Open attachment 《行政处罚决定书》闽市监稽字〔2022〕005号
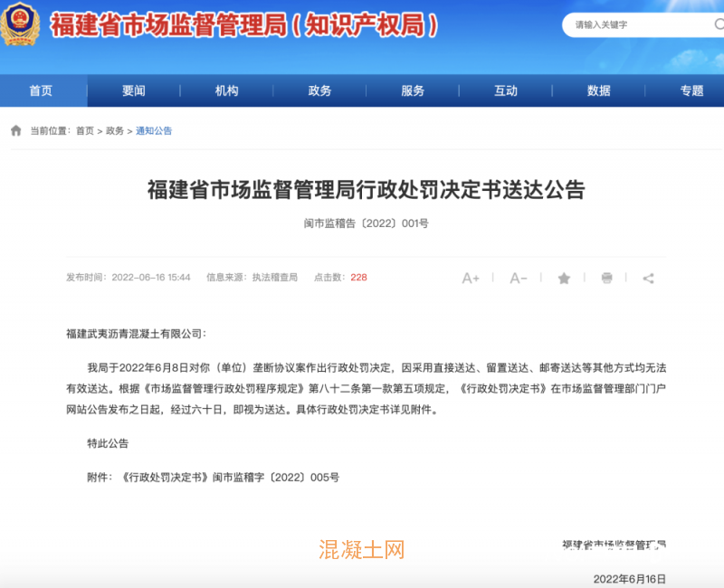This screenshot has height=588, width=724. [x=230, y=478]
